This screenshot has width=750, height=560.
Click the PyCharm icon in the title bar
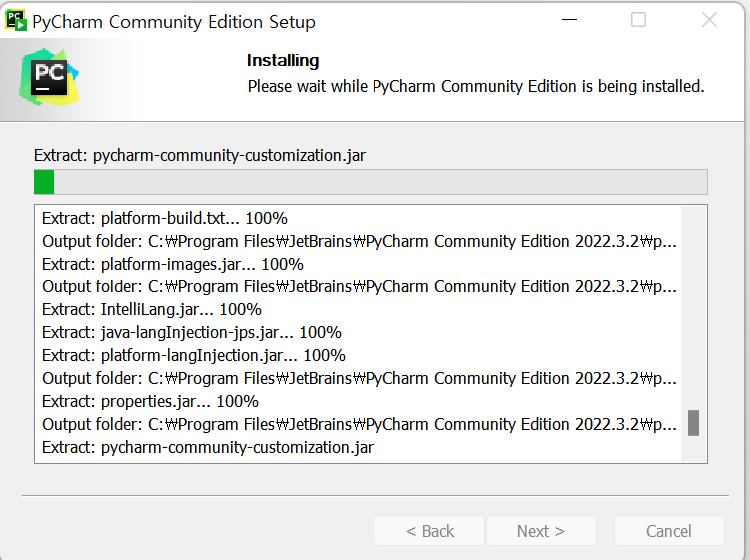point(15,20)
